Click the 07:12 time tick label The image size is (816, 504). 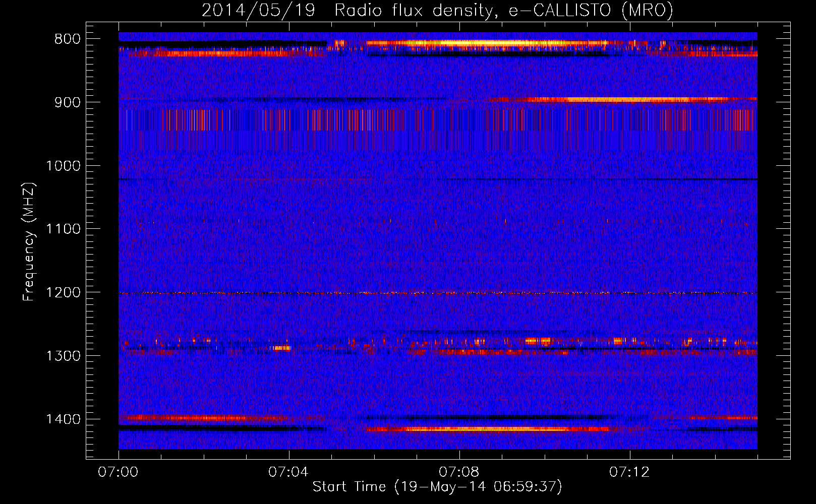[629, 472]
